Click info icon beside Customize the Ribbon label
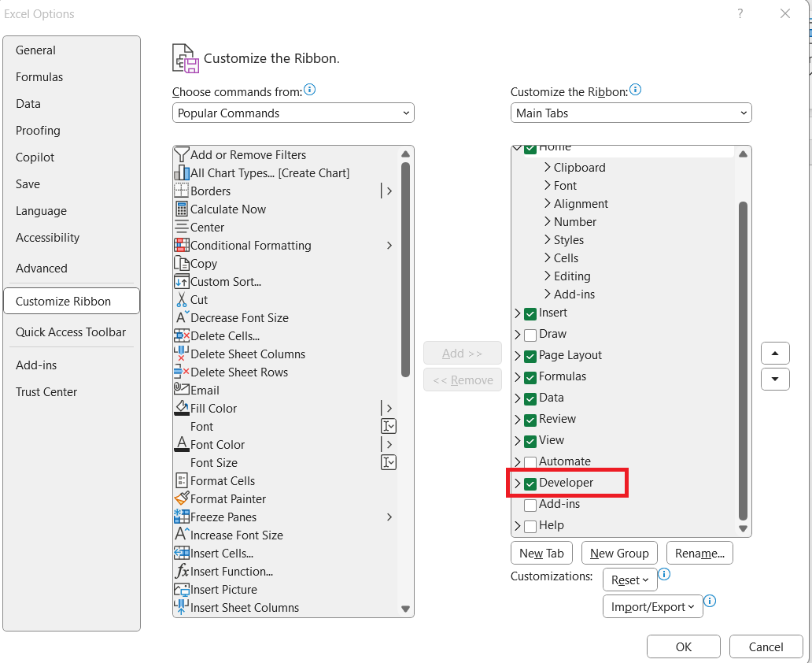 click(x=635, y=90)
